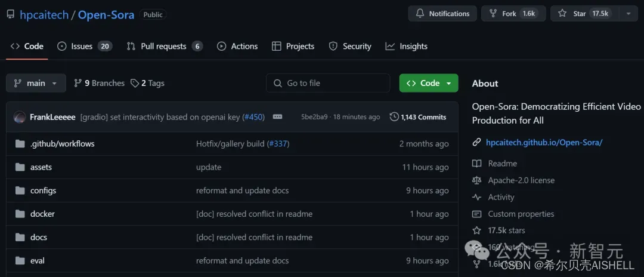Click the folder icon for docs
This screenshot has height=277, width=644.
tap(20, 238)
